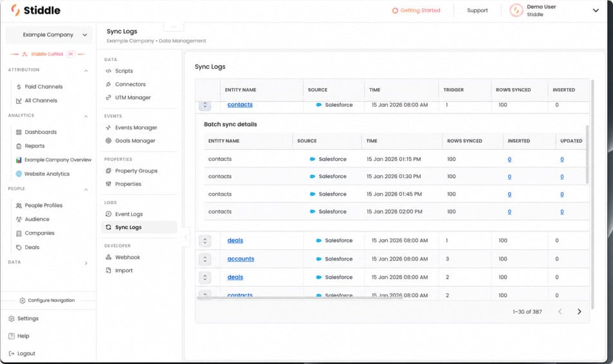
Task: Click the Logout icon
Action: coord(12,354)
